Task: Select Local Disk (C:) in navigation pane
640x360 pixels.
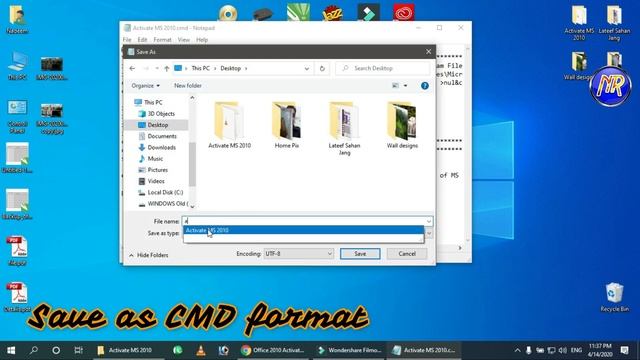Action: [x=165, y=192]
